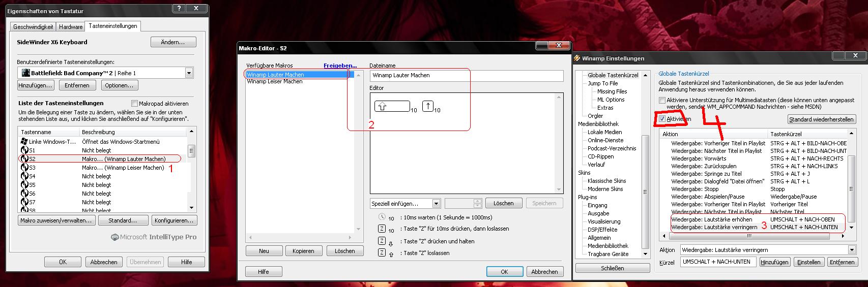Select Winamp Lauter Machen macro in list
This screenshot has width=868, height=287.
300,75
